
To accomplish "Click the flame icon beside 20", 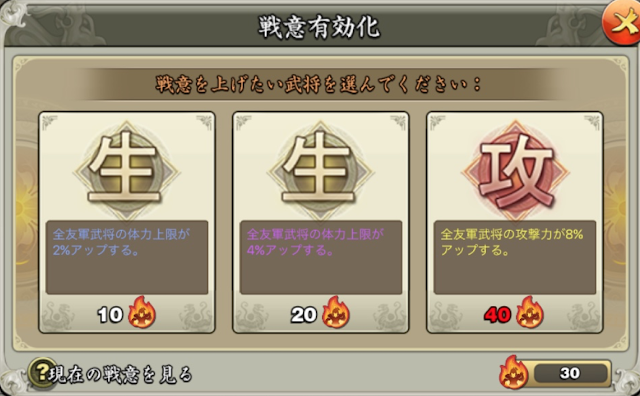I will pos(336,312).
